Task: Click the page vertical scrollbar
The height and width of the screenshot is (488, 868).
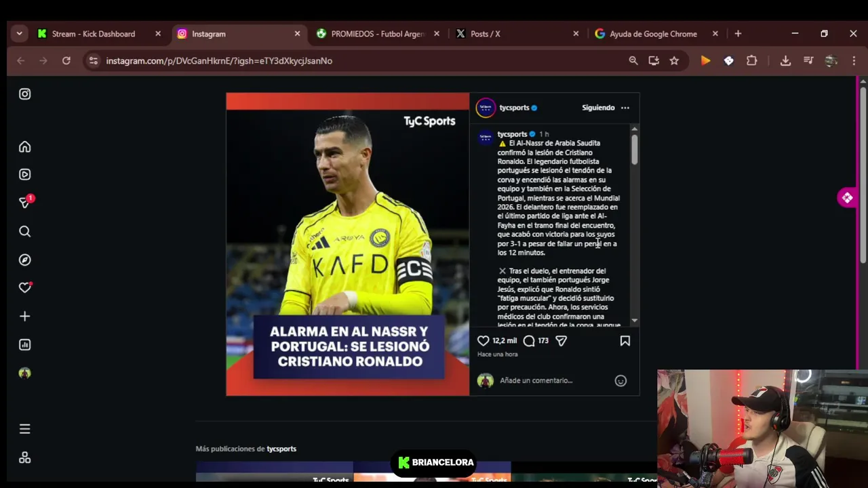Action: tap(863, 176)
